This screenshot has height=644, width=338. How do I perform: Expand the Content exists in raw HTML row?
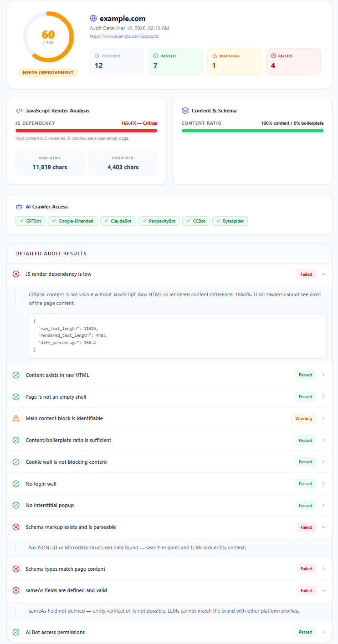point(323,375)
